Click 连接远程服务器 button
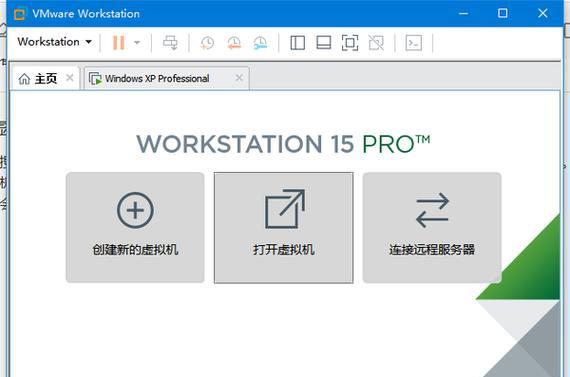The image size is (570, 377). (x=432, y=228)
